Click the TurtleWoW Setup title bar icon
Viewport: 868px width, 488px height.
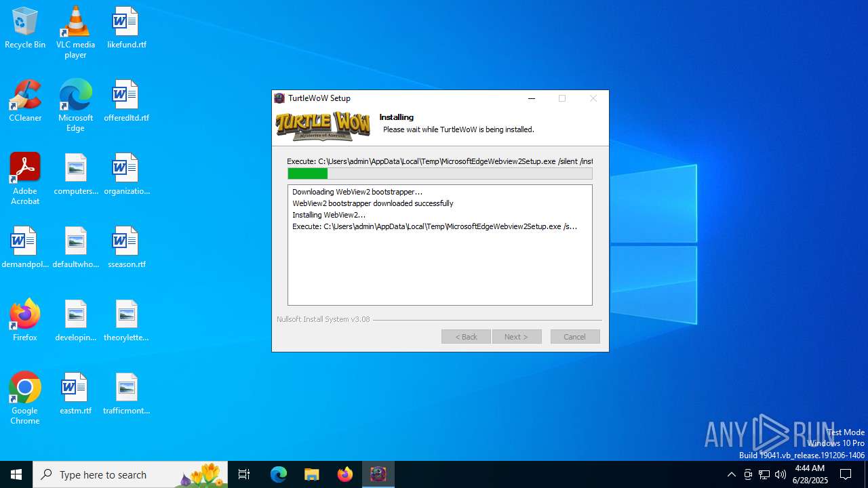(279, 98)
